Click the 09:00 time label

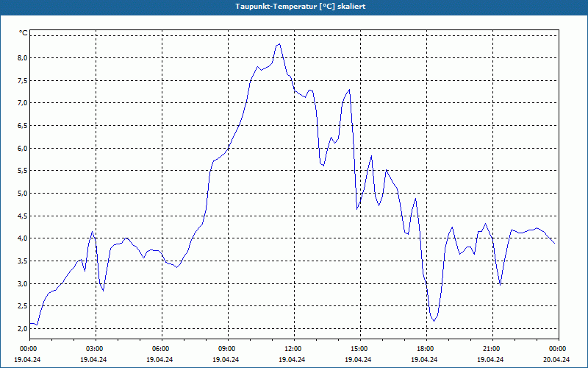(x=228, y=349)
